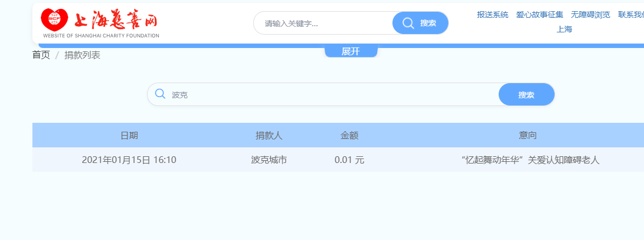Click the header 搜索 search button
644x240 pixels.
click(420, 23)
